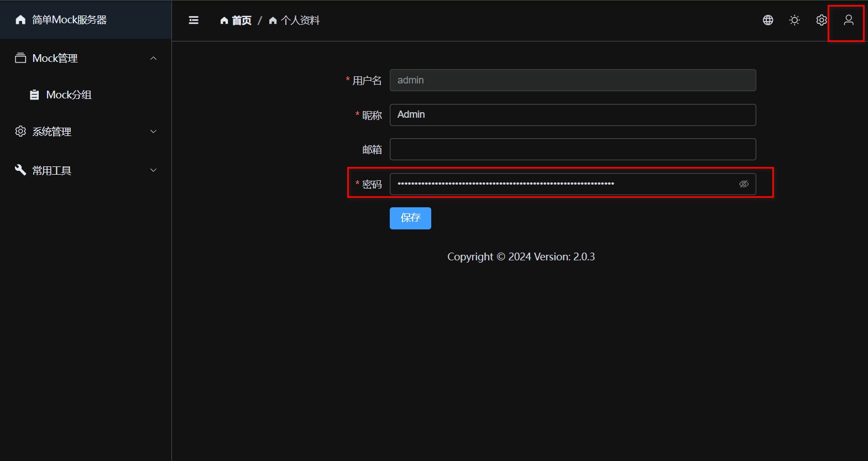Open the Mock分组 menu item
868x461 pixels.
pos(69,95)
